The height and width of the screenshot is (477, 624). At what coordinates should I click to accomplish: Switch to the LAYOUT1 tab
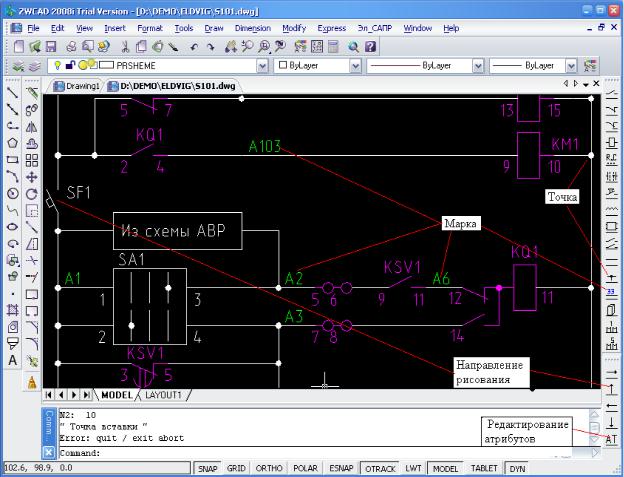pos(164,395)
